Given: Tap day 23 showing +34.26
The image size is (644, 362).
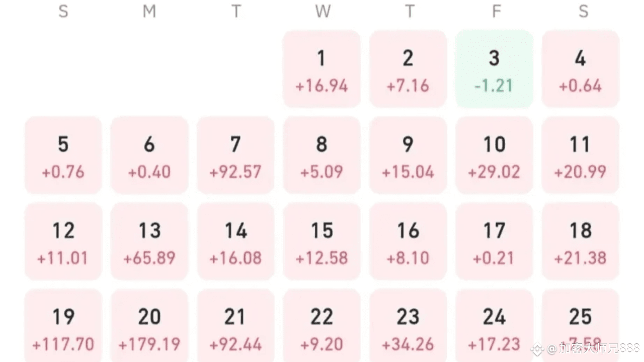Looking at the screenshot, I should pos(408,325).
